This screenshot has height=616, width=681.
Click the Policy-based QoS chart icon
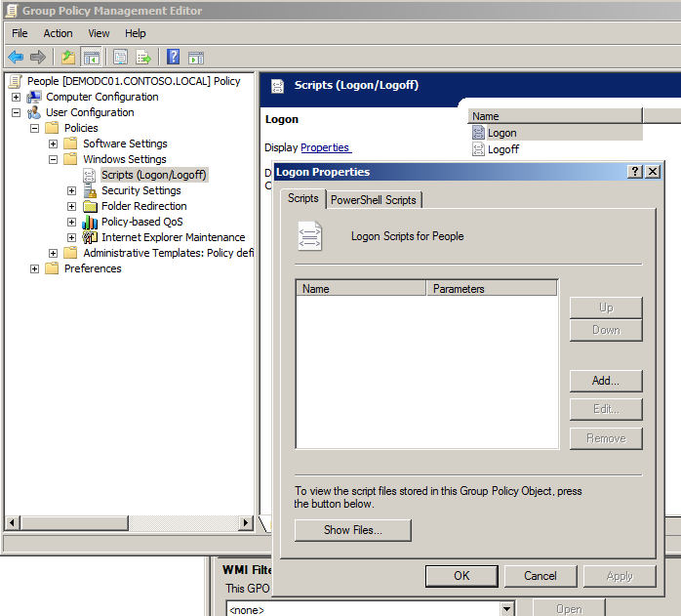90,222
